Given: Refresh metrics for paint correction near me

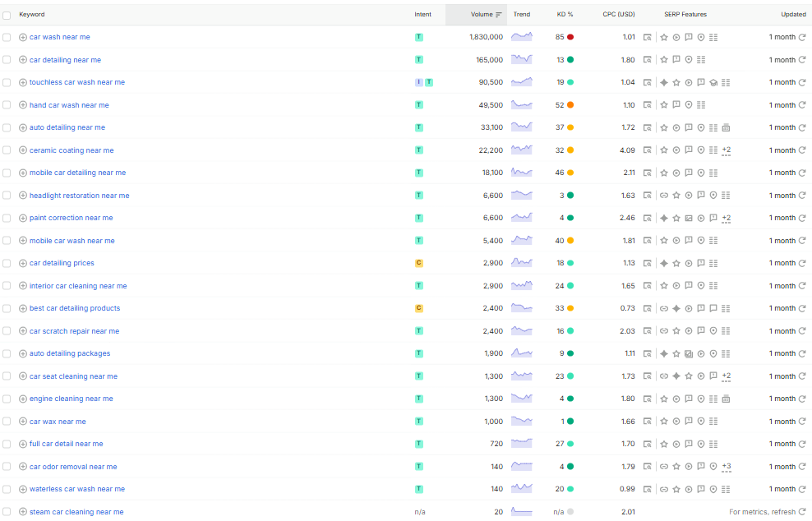Looking at the screenshot, I should coord(802,218).
